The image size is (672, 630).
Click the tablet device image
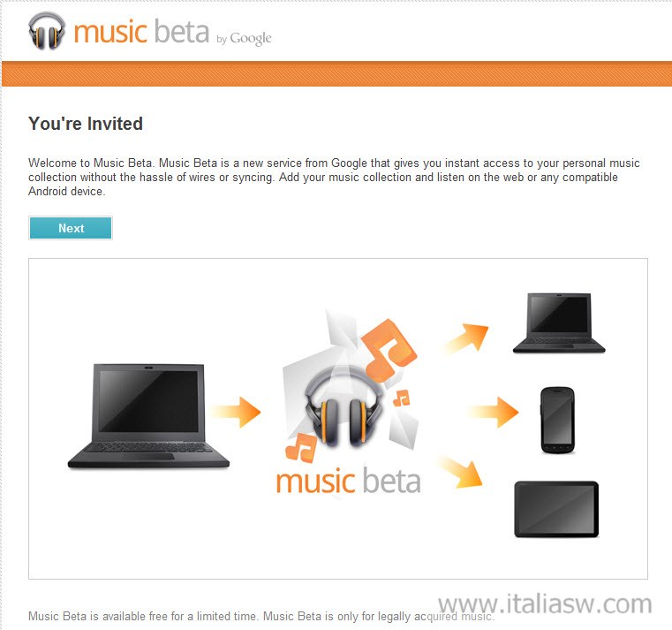point(556,509)
